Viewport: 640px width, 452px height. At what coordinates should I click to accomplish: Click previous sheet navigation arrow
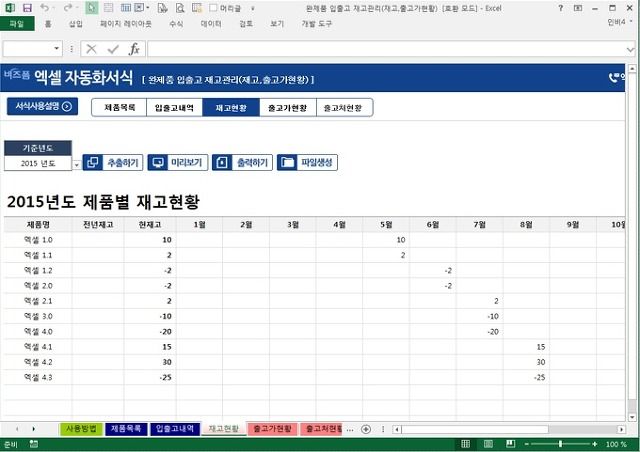17,429
